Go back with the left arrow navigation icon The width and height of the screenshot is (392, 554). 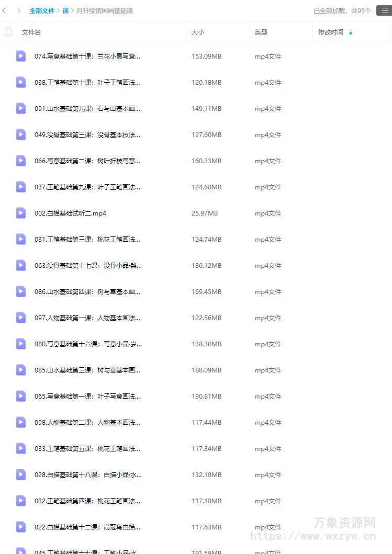[x=4, y=10]
